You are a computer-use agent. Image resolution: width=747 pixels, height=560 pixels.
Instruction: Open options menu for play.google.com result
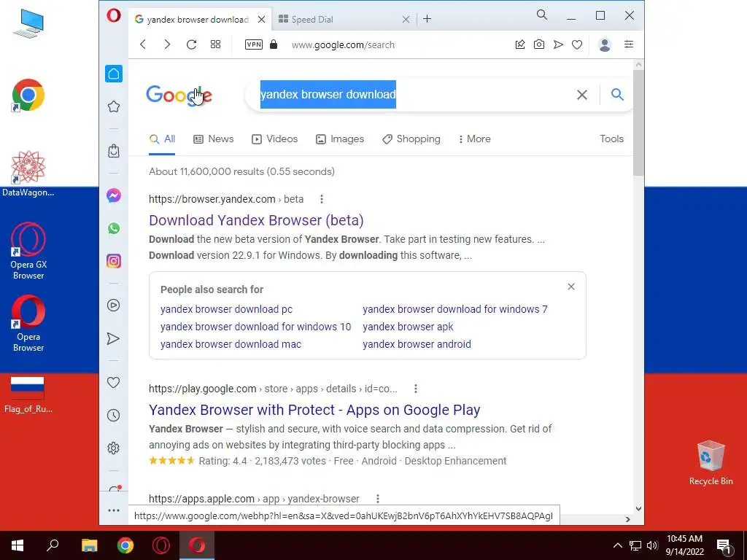tap(415, 389)
